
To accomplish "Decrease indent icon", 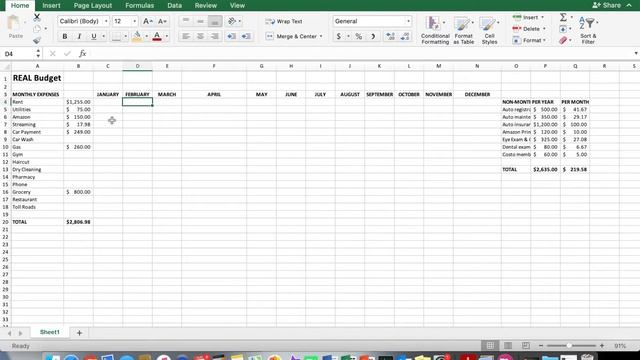I will [x=231, y=36].
